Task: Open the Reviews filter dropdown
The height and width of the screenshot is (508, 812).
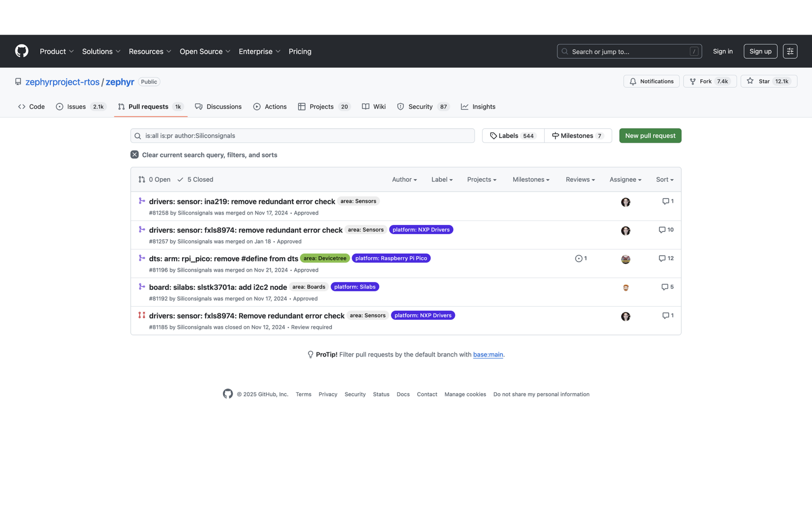Action: [x=580, y=179]
